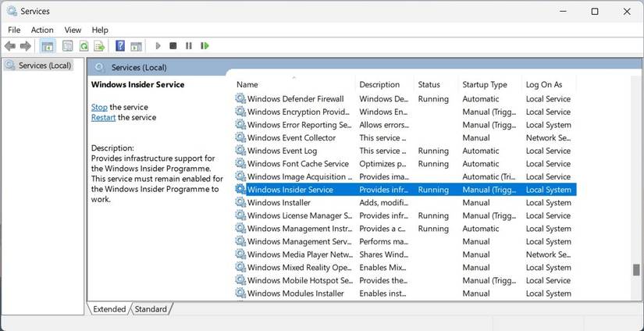Switch to the Extended tab
This screenshot has width=644, height=331.
[x=109, y=309]
